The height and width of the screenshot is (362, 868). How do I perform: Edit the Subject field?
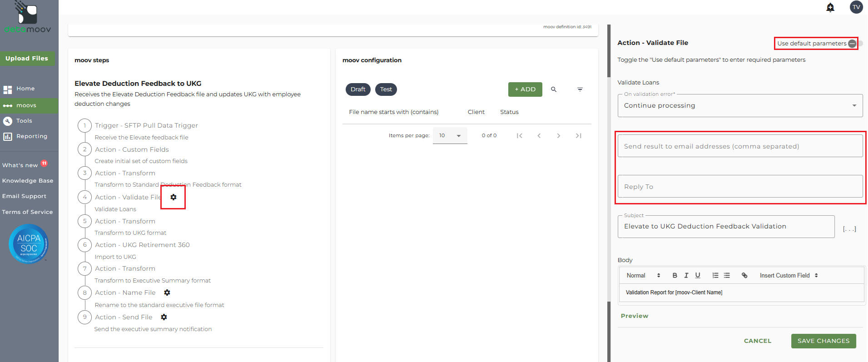[x=726, y=226]
